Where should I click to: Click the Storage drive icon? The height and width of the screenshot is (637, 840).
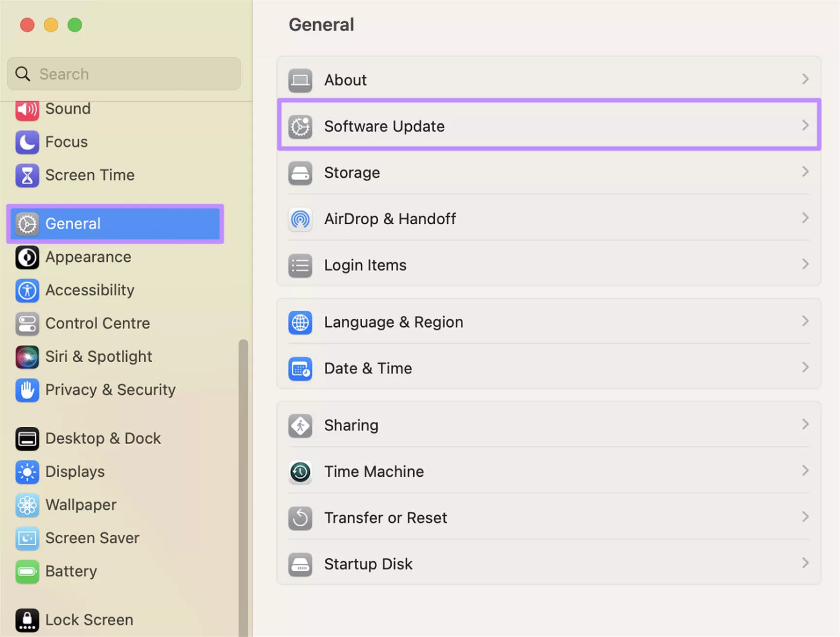(x=300, y=173)
